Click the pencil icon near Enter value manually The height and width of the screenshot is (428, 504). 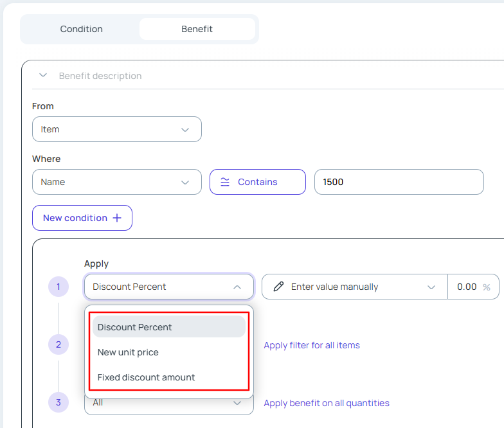[278, 287]
